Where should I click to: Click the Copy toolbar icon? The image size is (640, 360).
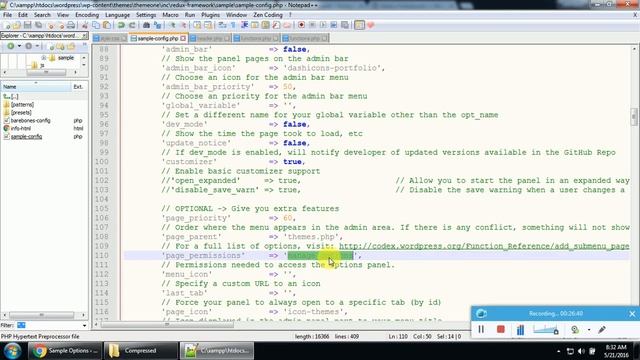coord(96,25)
